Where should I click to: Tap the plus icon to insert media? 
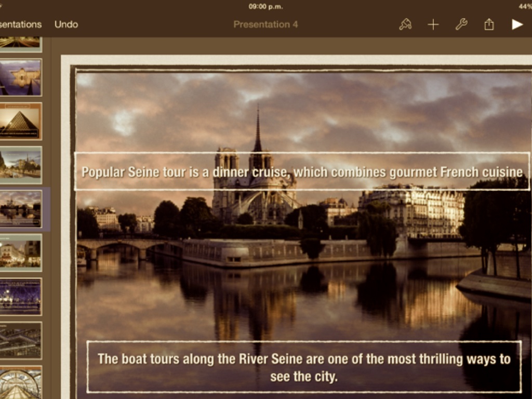point(433,24)
